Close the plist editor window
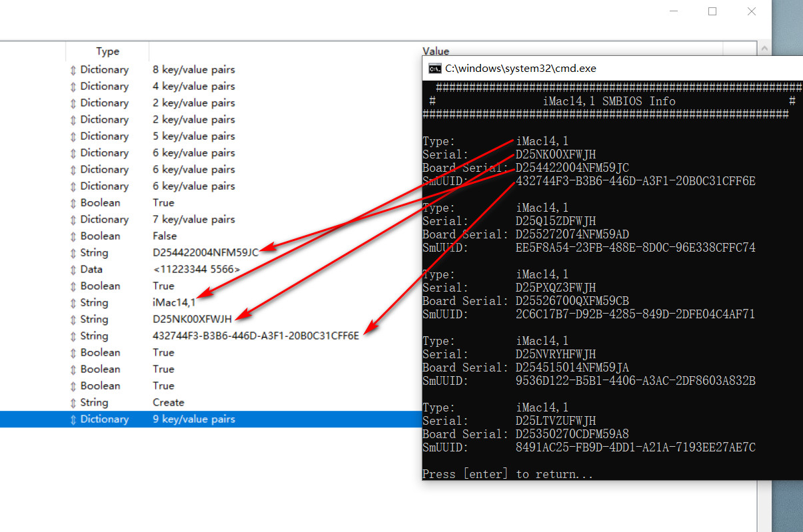803x532 pixels. 752,11
